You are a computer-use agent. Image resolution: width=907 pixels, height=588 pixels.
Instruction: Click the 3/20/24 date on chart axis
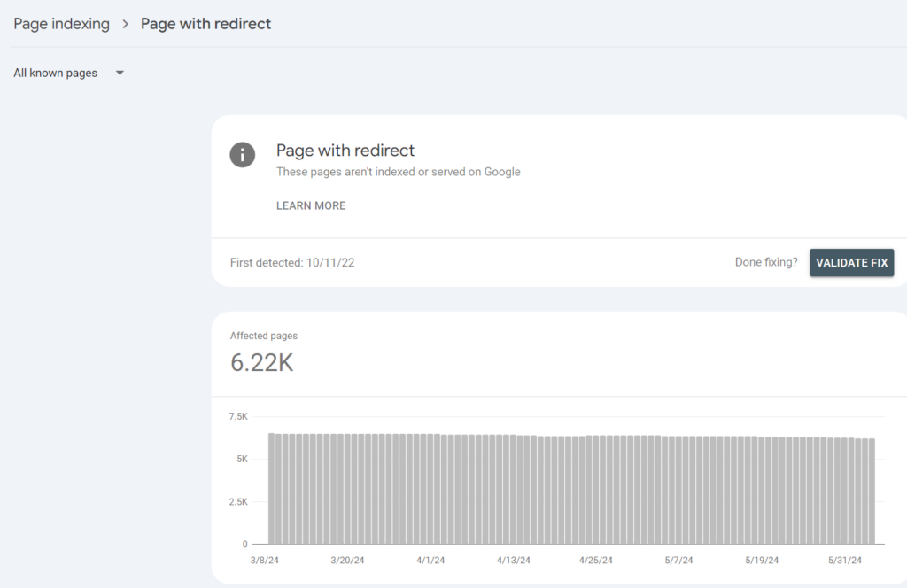tap(347, 560)
